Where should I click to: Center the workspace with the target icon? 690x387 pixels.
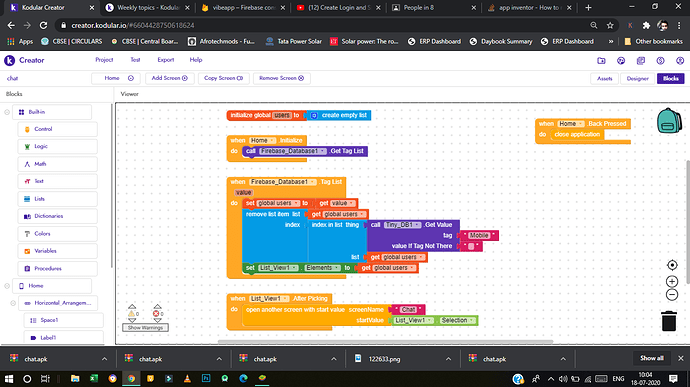tap(672, 265)
